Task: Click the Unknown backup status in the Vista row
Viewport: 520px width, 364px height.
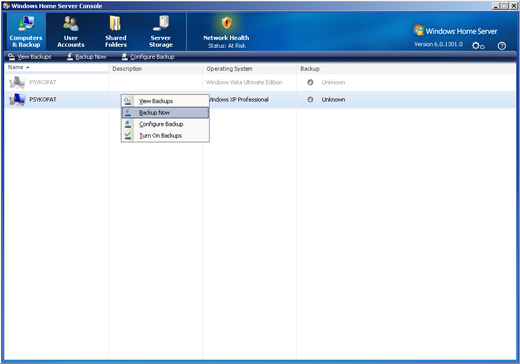Action: point(333,82)
